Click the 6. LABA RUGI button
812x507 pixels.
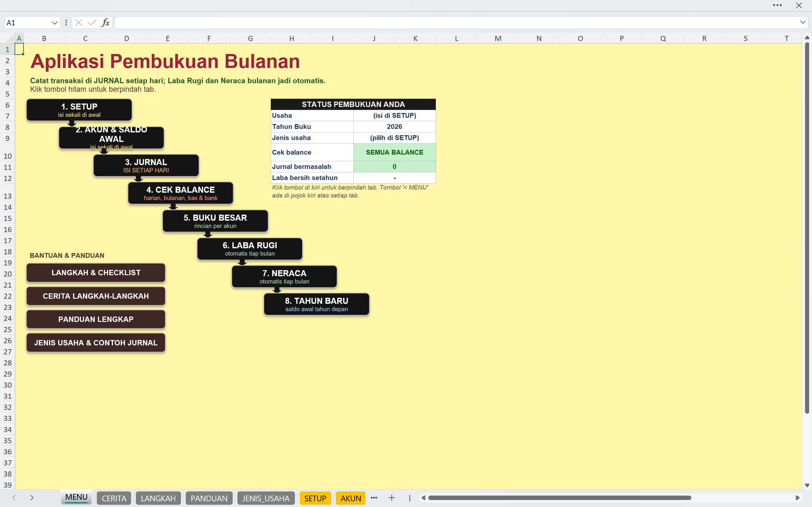click(x=250, y=249)
